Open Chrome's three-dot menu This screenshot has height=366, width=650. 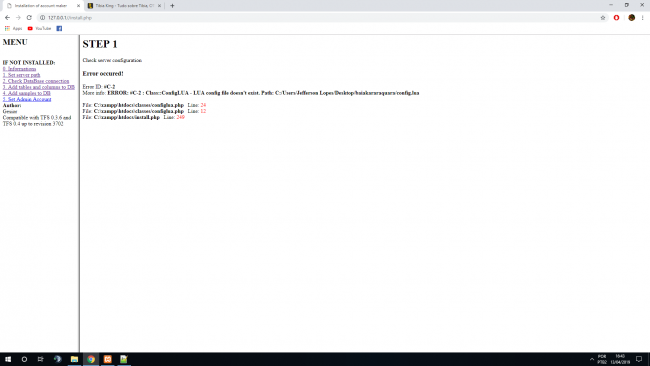643,17
